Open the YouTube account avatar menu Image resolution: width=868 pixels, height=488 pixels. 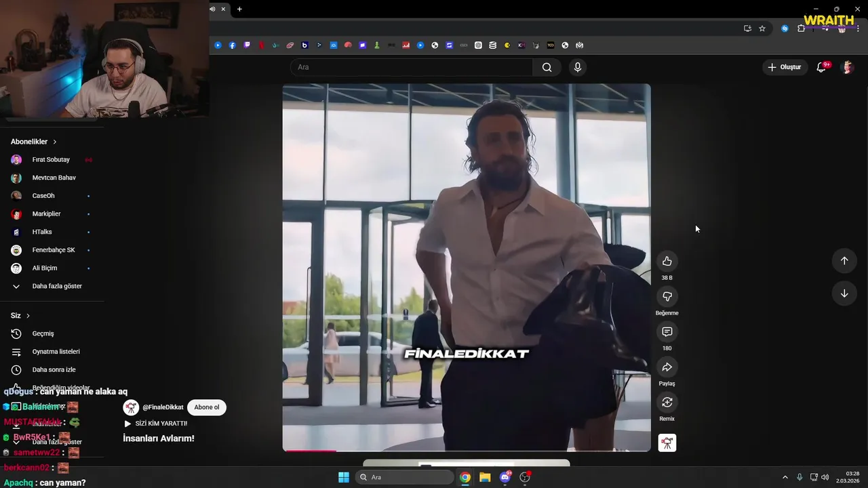(x=847, y=67)
